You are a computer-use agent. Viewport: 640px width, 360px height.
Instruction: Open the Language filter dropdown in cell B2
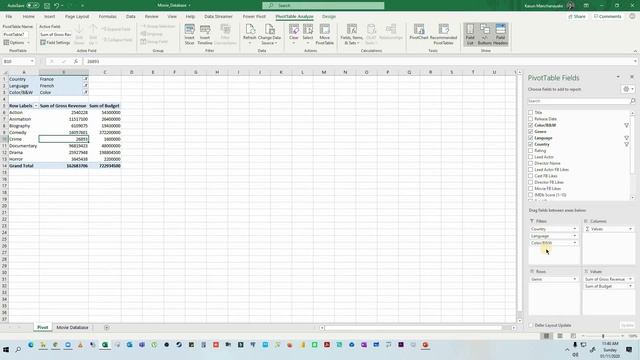(x=85, y=86)
